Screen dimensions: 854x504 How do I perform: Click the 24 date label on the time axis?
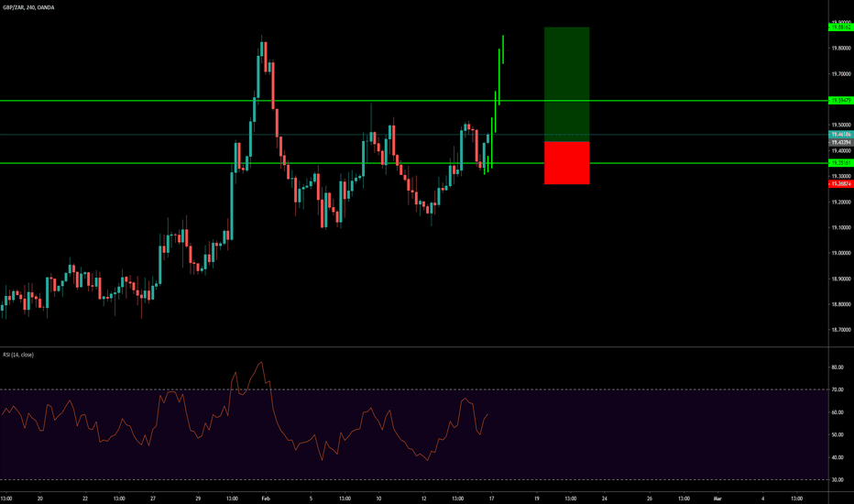coord(605,499)
